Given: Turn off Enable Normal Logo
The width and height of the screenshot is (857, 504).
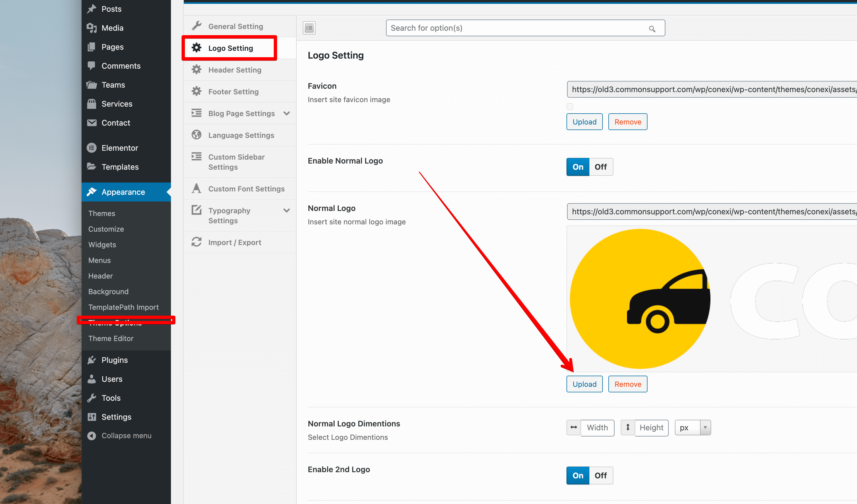Looking at the screenshot, I should pyautogui.click(x=601, y=167).
